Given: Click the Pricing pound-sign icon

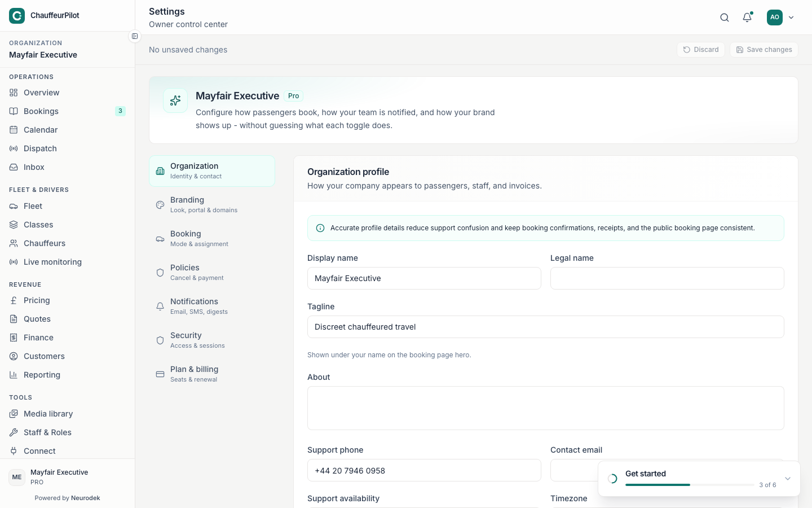Looking at the screenshot, I should pos(14,300).
